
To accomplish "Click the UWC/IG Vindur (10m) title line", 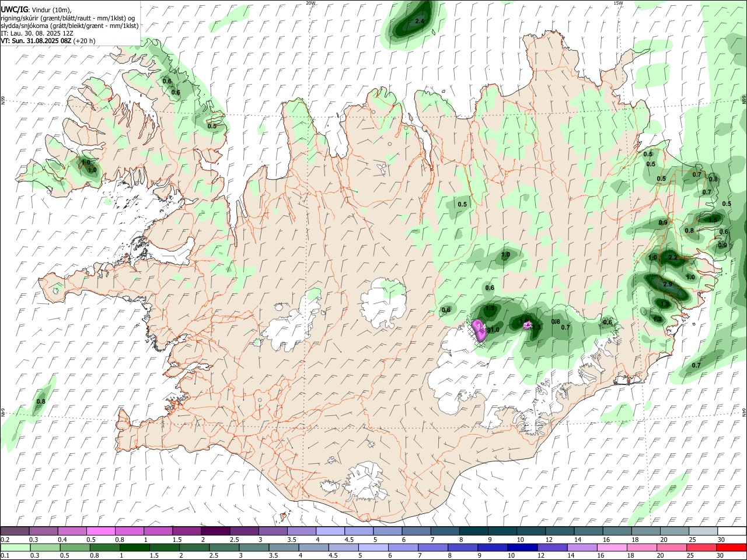I will click(36, 9).
